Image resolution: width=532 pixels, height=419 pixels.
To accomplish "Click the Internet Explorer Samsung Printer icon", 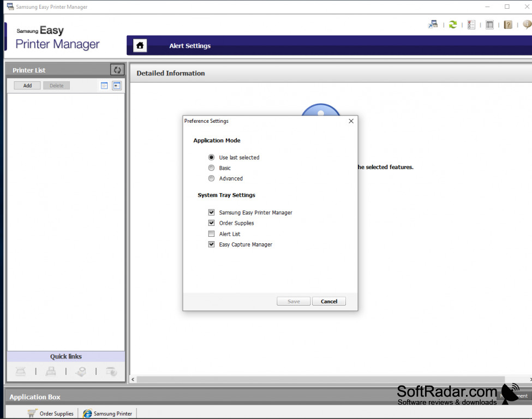I will click(x=87, y=413).
